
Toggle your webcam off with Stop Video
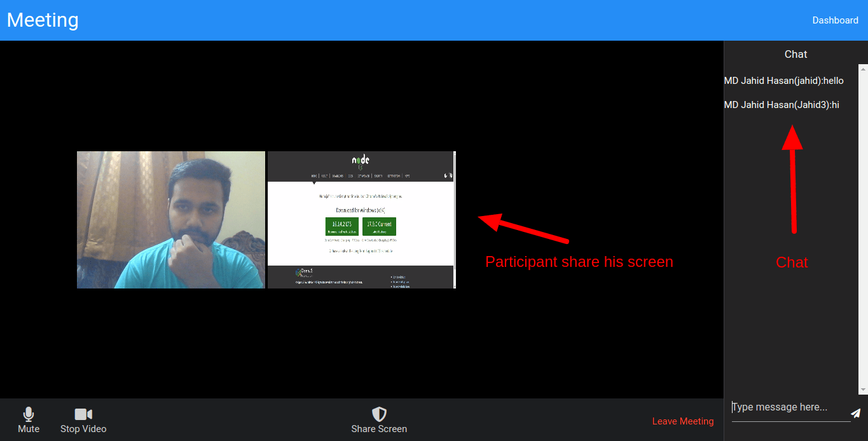[x=83, y=419]
